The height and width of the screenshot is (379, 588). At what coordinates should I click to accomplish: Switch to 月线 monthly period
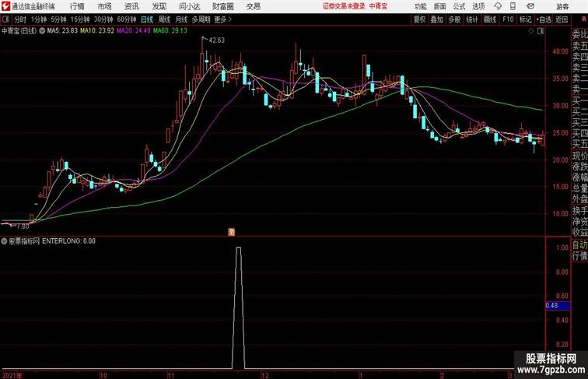pyautogui.click(x=181, y=19)
